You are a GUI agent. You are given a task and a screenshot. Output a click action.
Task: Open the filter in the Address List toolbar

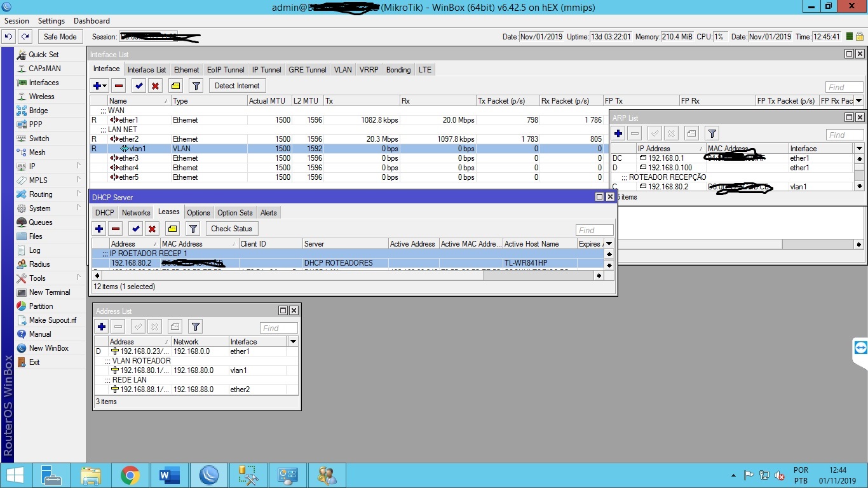click(x=196, y=327)
